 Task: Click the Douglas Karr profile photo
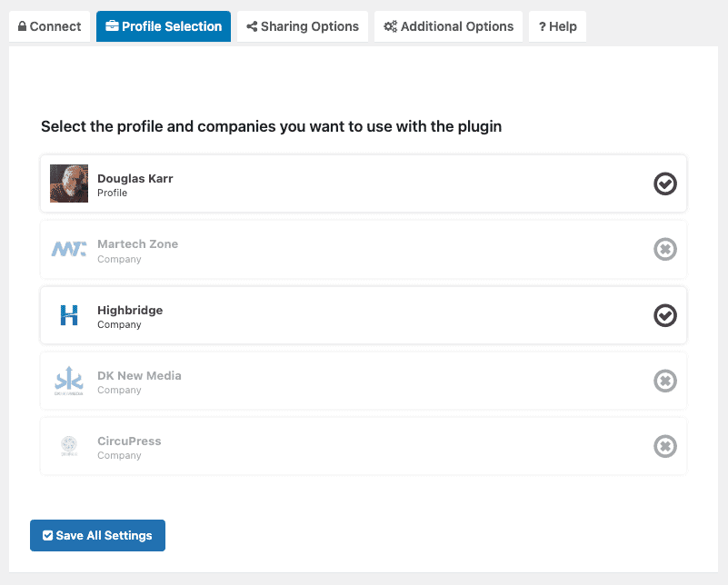pos(69,183)
